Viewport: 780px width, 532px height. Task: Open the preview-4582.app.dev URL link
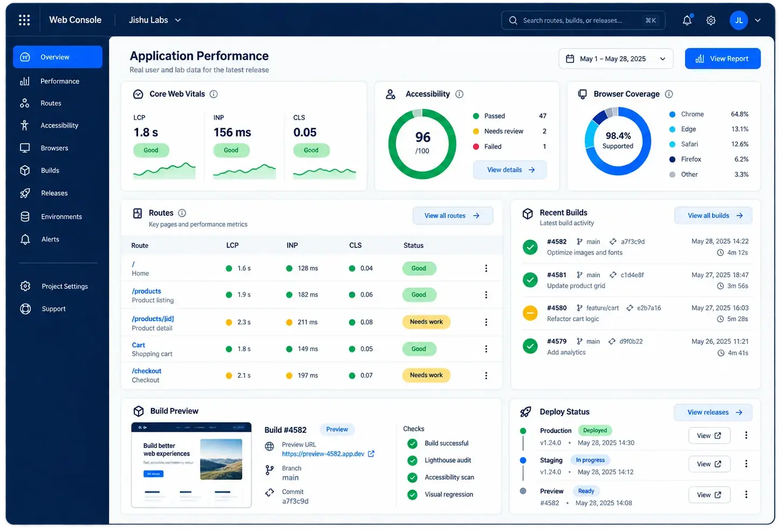tap(323, 454)
